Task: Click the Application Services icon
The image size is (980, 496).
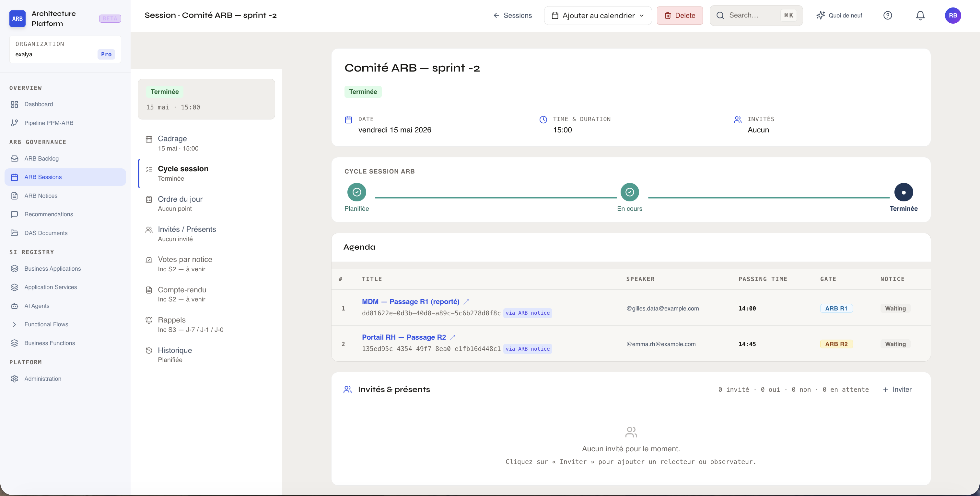Action: [15, 287]
